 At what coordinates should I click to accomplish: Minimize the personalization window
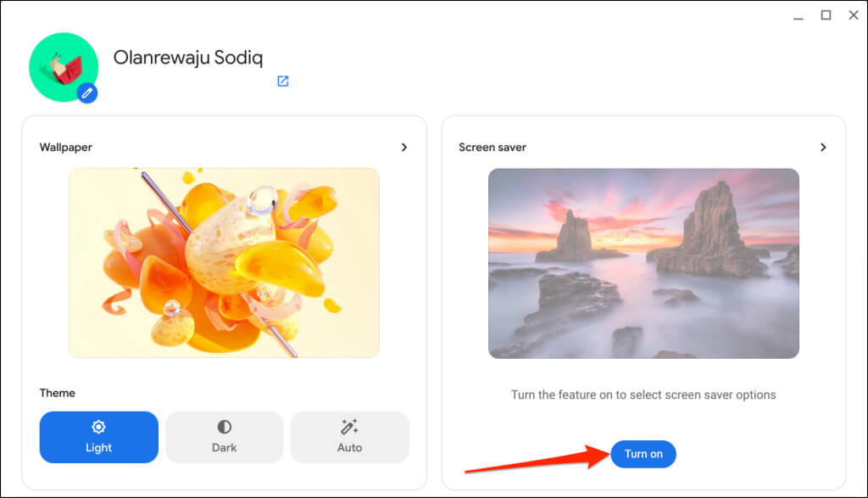click(798, 15)
